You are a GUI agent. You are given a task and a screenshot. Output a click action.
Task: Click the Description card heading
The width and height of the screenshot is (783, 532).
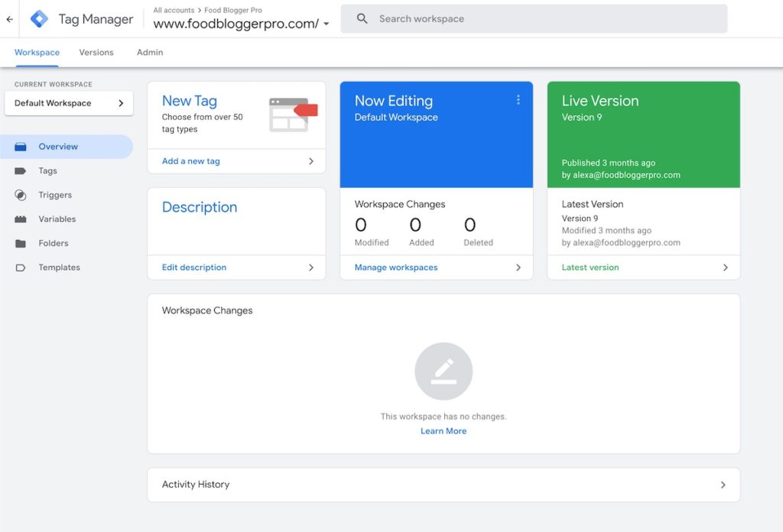pos(200,207)
